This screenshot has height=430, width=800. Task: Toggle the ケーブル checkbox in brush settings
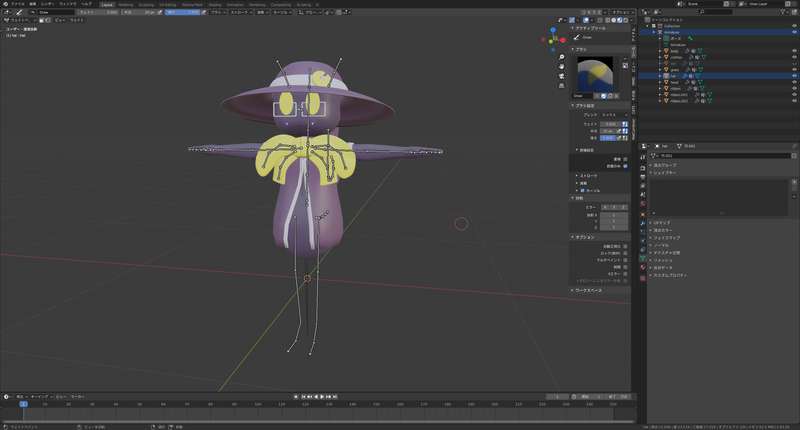pos(583,190)
